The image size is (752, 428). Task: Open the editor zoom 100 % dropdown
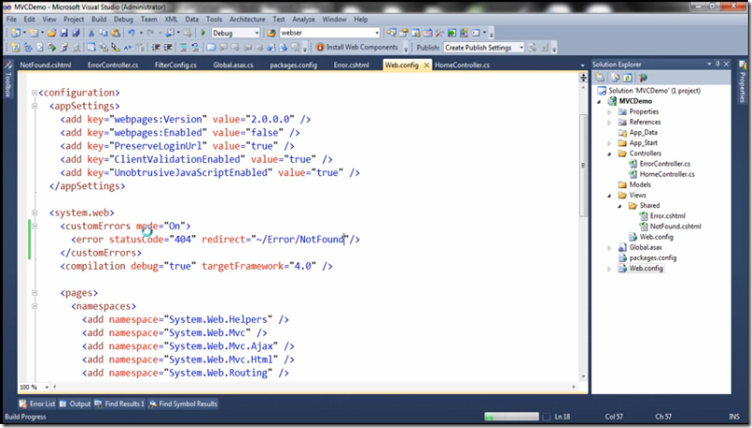coord(47,387)
